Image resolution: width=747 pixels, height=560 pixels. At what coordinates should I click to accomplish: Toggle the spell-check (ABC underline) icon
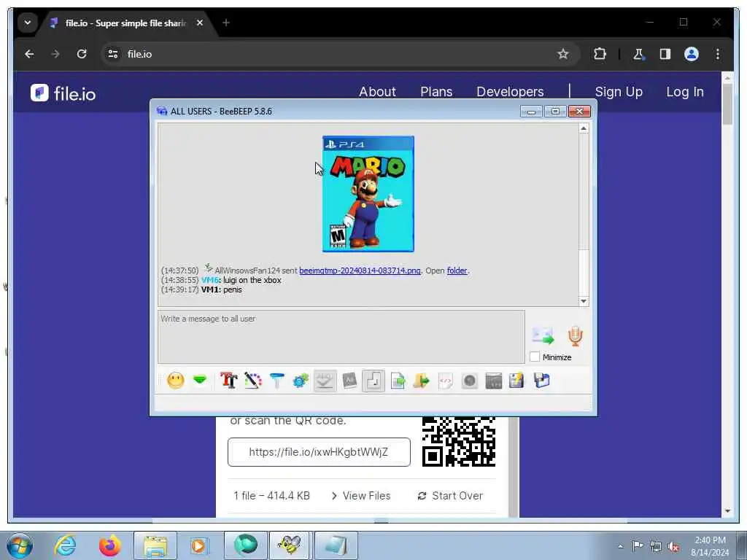tap(325, 381)
